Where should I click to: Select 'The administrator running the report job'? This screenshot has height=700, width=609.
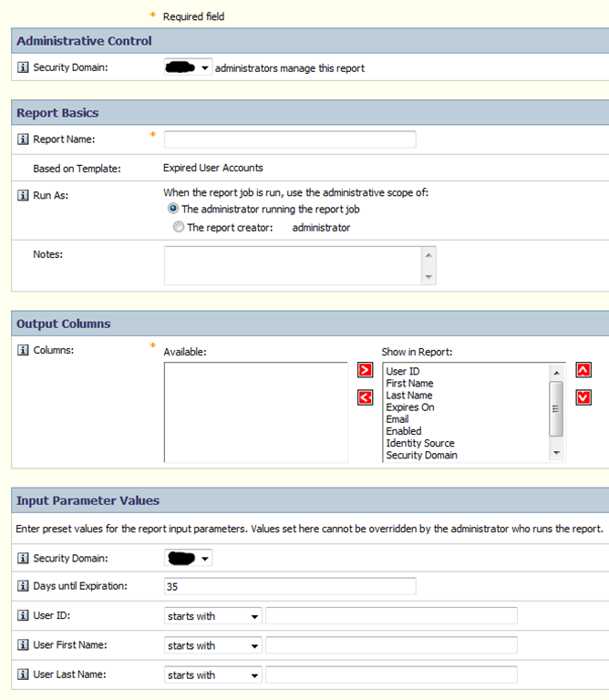(x=174, y=209)
